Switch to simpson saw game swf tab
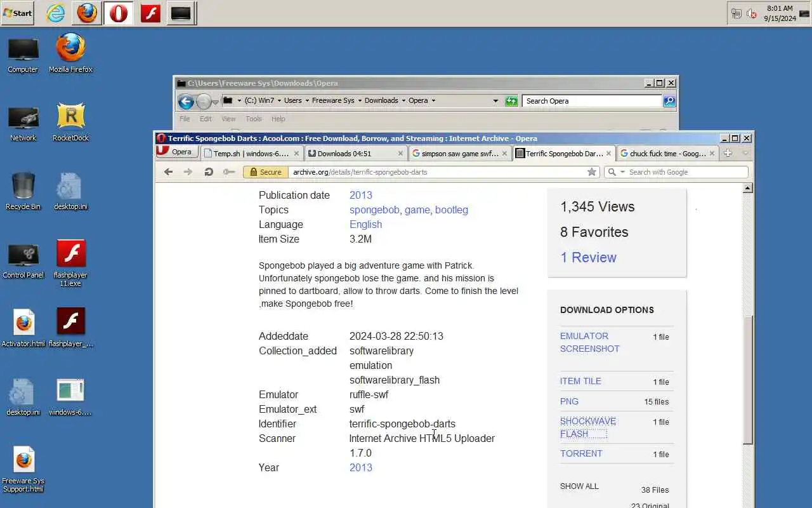812x508 pixels. point(460,154)
